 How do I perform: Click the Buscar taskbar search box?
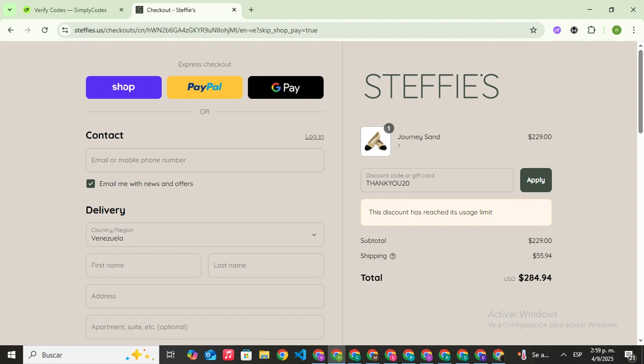coord(91,355)
